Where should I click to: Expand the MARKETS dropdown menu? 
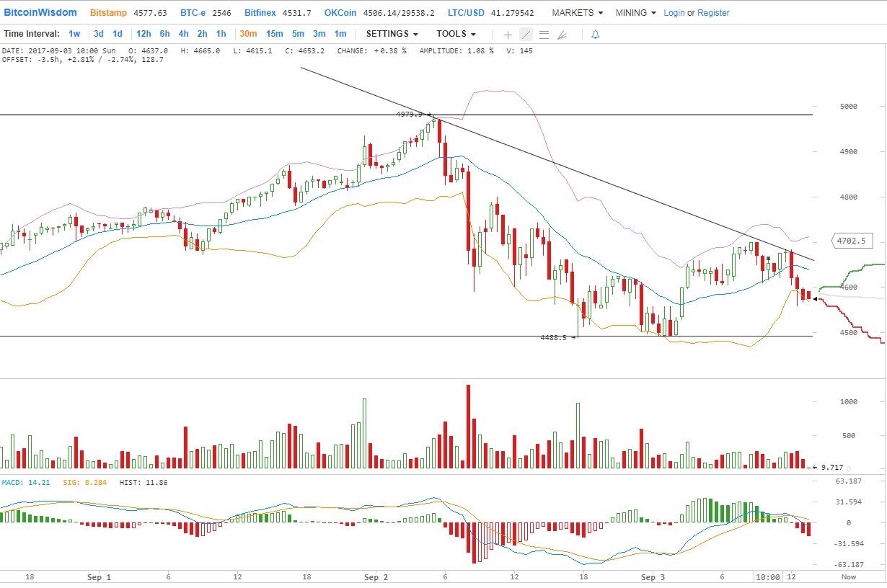pos(577,13)
